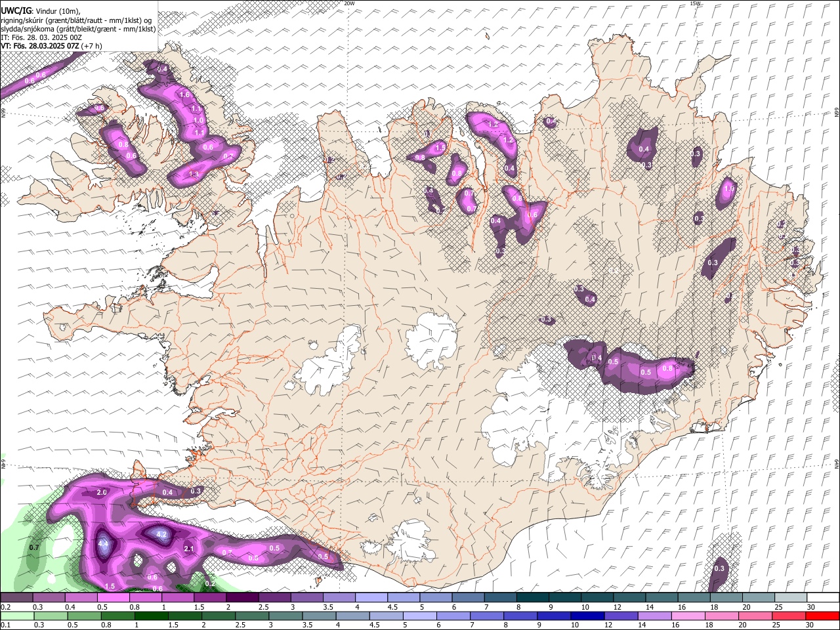Click the 'VT: Fös. 28.03.2025 07Z (+7 h)' line
The width and height of the screenshot is (840, 630).
pos(51,46)
